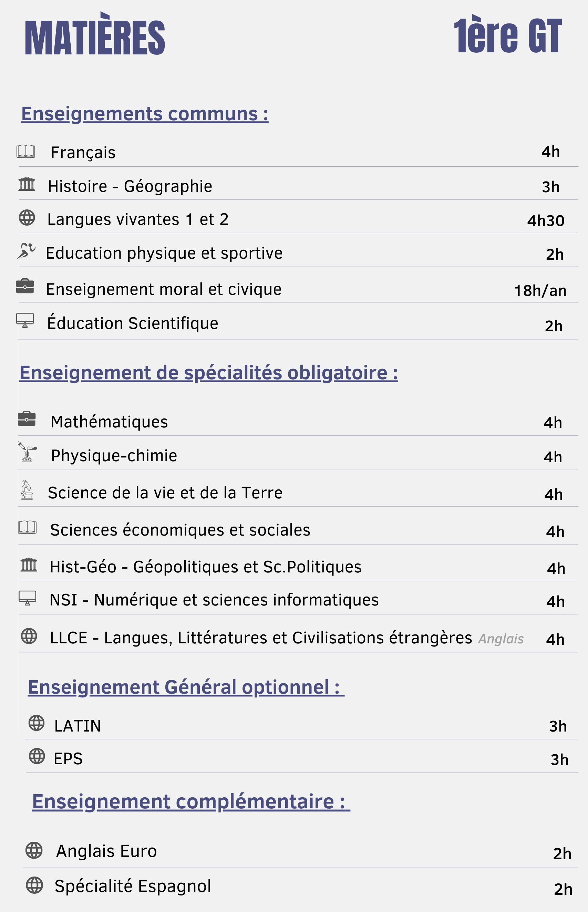Viewport: 588px width, 912px height.
Task: Click the briefcase icon beside Enseignement moral et civique
Action: click(x=25, y=286)
